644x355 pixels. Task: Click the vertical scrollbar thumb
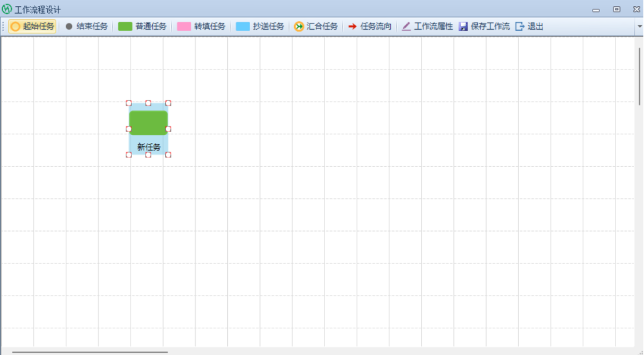pyautogui.click(x=639, y=76)
